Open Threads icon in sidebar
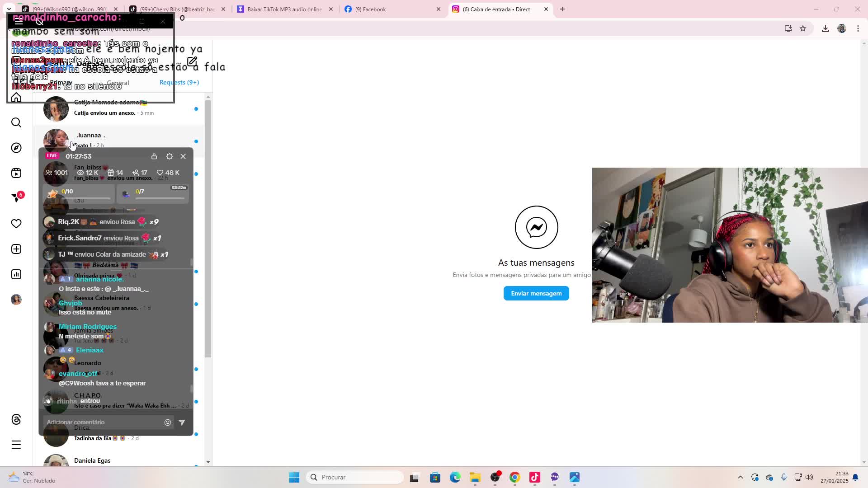This screenshot has height=488, width=868. [x=16, y=419]
